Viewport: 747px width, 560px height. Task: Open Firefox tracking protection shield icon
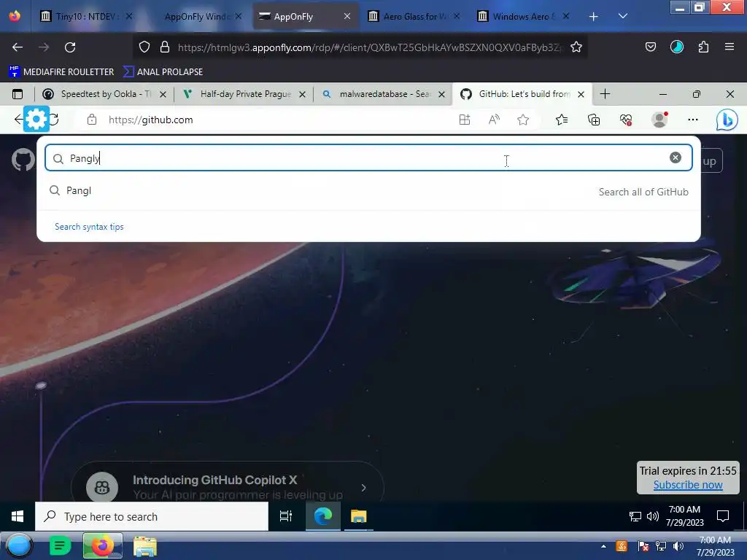[144, 47]
